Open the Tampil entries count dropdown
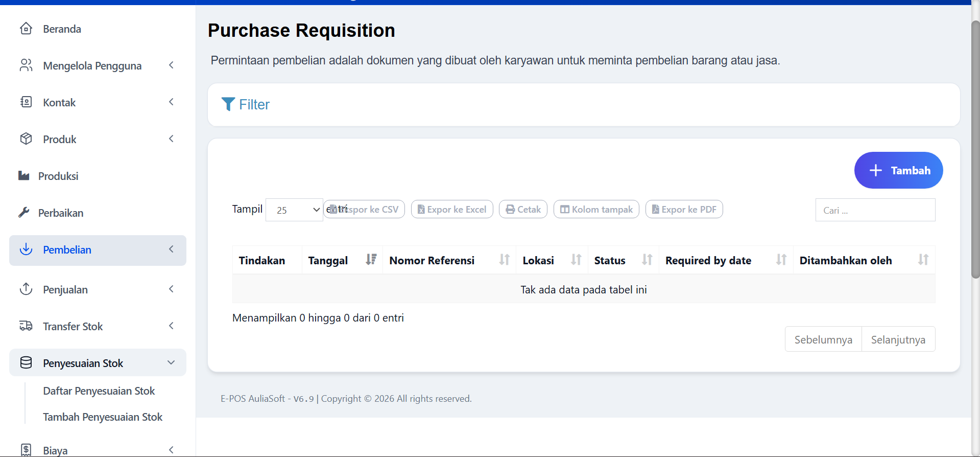This screenshot has height=457, width=980. point(294,210)
